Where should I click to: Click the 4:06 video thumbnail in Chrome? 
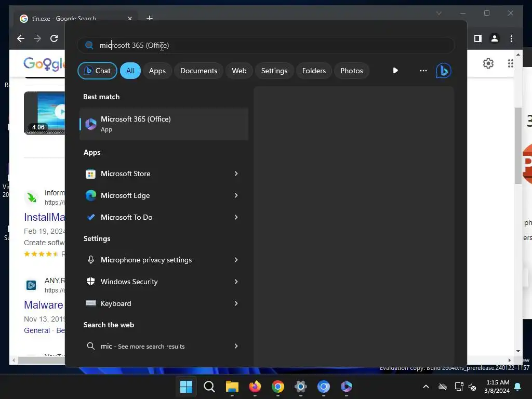[45, 113]
